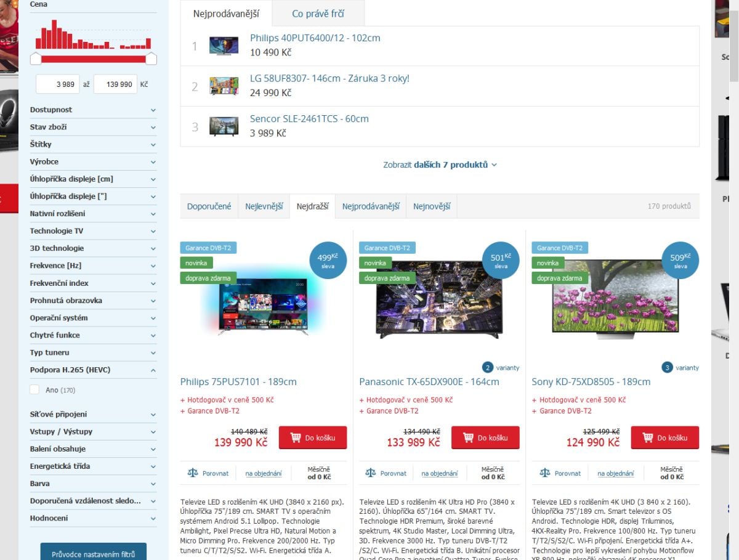Sort products by Nejlevnější
Viewport: 739px width, 560px height.
(264, 206)
